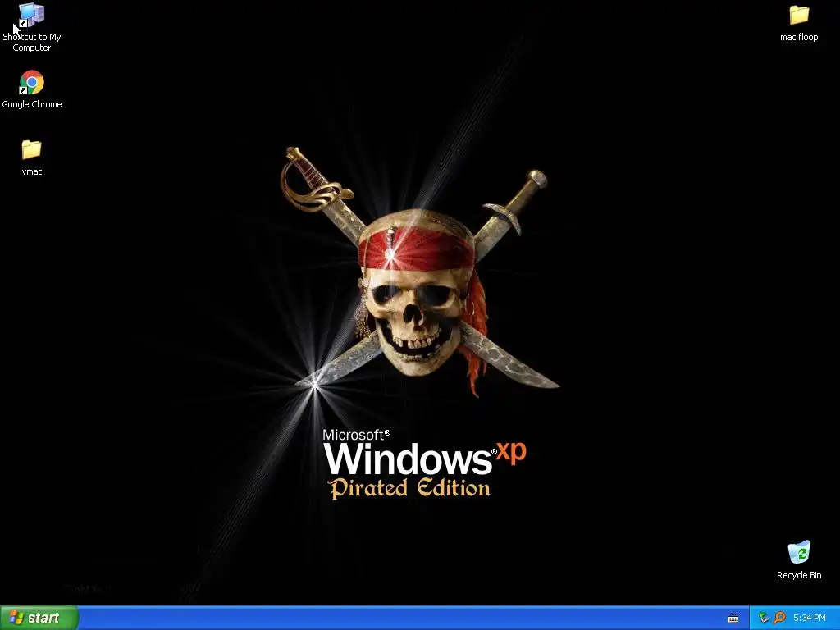Select the vmac folder icon
Image resolution: width=840 pixels, height=630 pixels.
tap(32, 149)
